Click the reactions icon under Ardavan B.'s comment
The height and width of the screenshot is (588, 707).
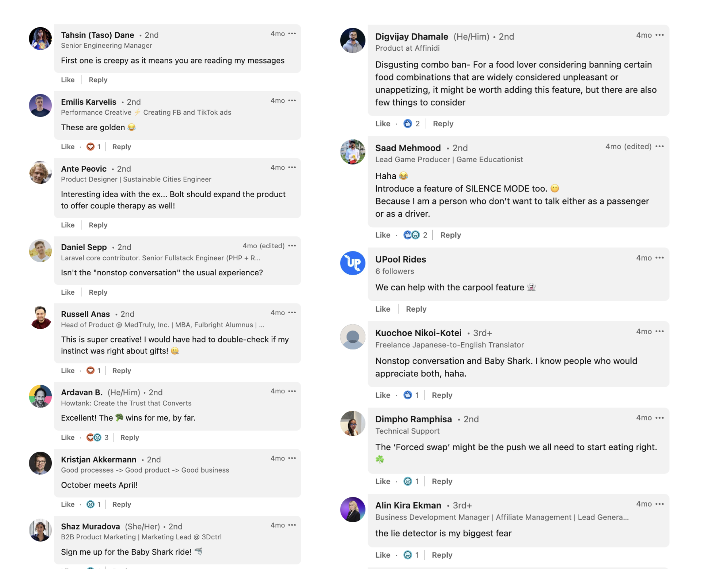(94, 438)
